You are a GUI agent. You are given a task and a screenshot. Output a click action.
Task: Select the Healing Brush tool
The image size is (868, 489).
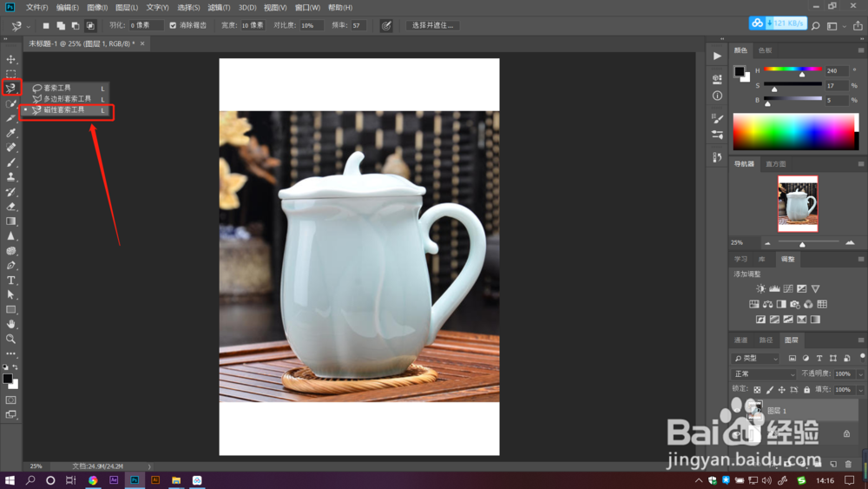(10, 148)
